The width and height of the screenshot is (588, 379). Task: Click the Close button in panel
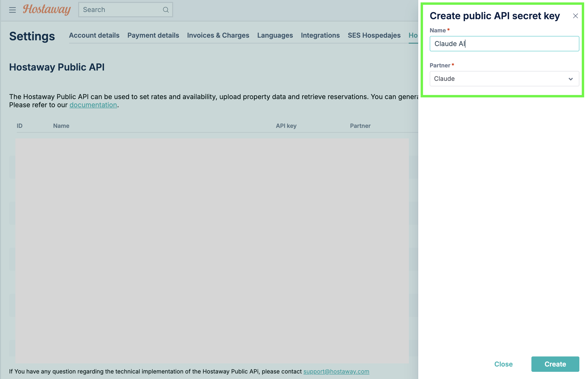[x=503, y=364]
